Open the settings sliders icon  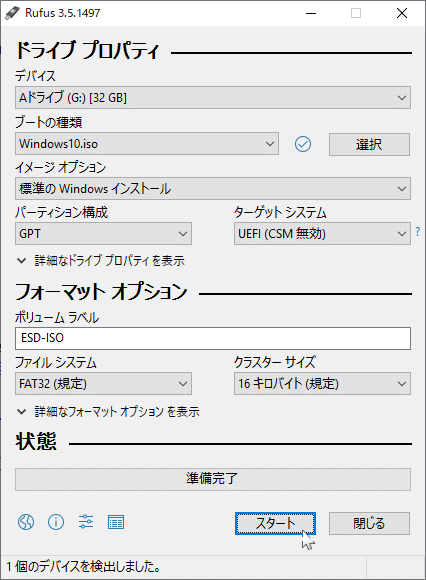pos(86,522)
